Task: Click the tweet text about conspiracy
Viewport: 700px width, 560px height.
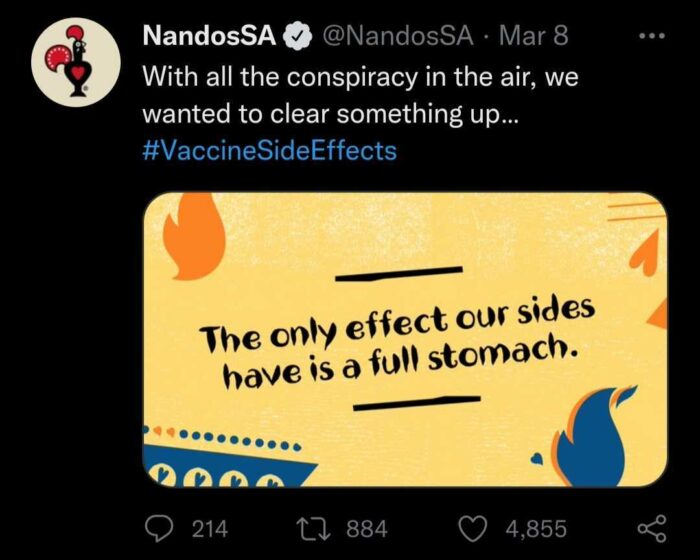Action: 361,95
